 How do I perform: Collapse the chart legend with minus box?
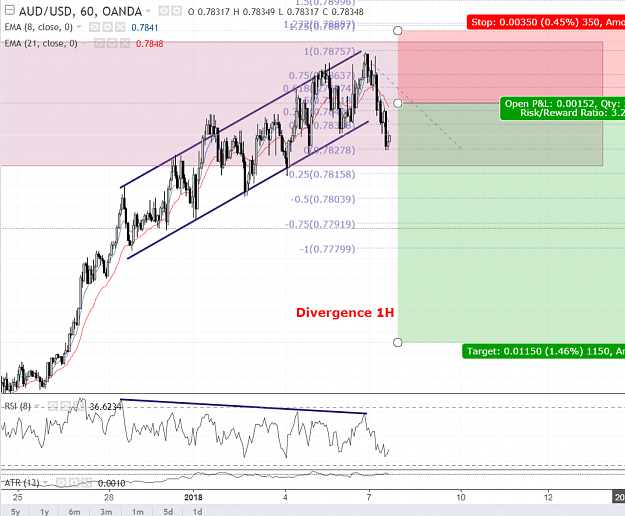tap(9, 10)
